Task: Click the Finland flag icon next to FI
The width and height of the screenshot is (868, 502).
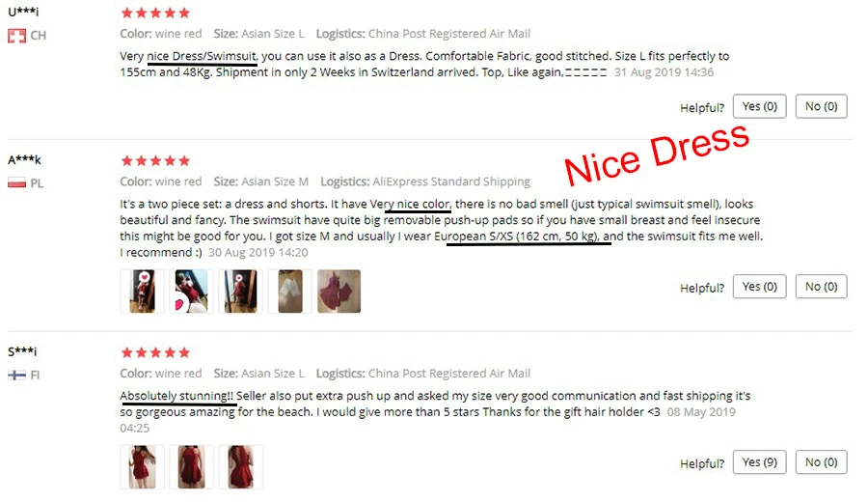Action: point(16,376)
